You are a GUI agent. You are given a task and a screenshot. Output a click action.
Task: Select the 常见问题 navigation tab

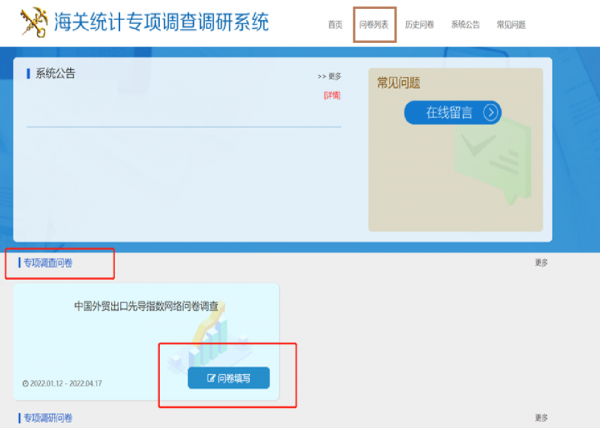tap(511, 23)
